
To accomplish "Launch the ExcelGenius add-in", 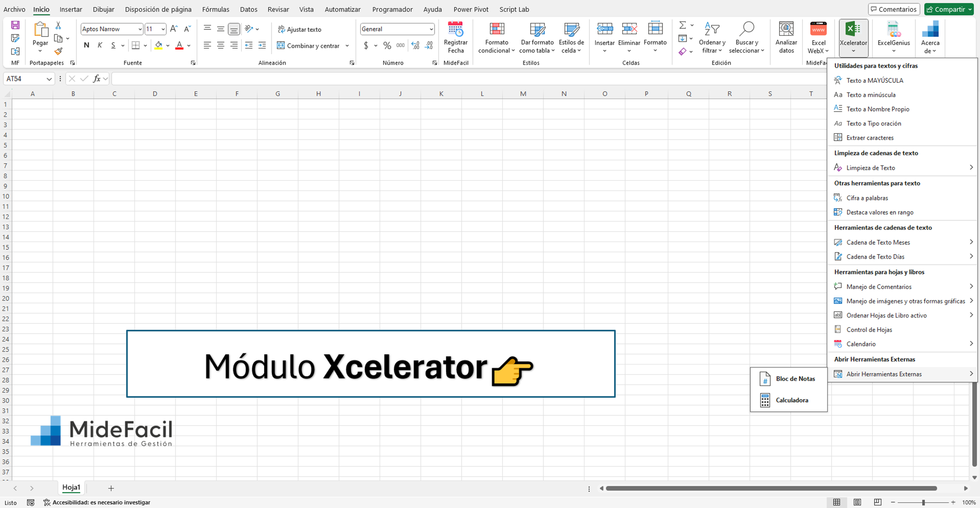I will (894, 38).
